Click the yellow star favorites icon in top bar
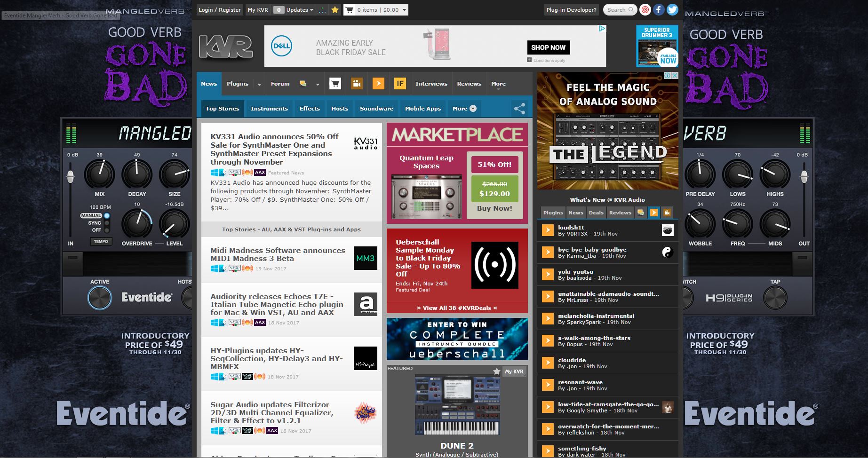The image size is (868, 458). [x=335, y=10]
